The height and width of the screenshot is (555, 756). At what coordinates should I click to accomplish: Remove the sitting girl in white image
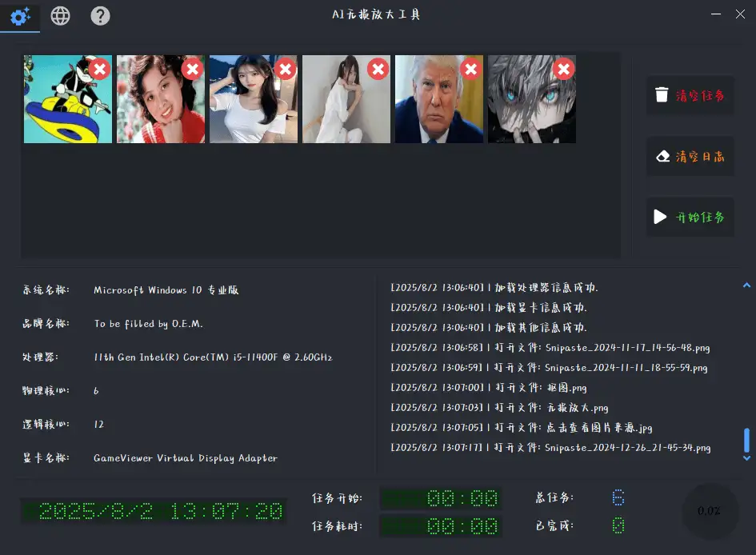pyautogui.click(x=378, y=70)
